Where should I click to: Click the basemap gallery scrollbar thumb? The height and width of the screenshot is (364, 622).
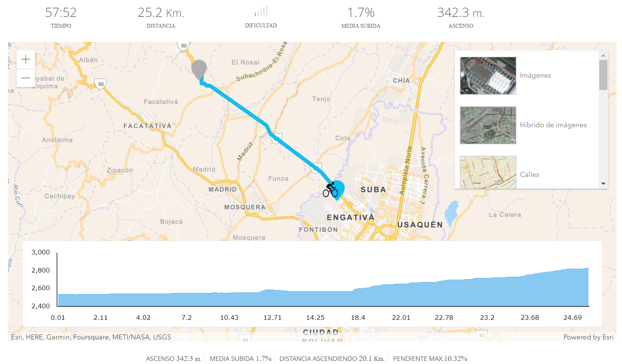coord(603,75)
